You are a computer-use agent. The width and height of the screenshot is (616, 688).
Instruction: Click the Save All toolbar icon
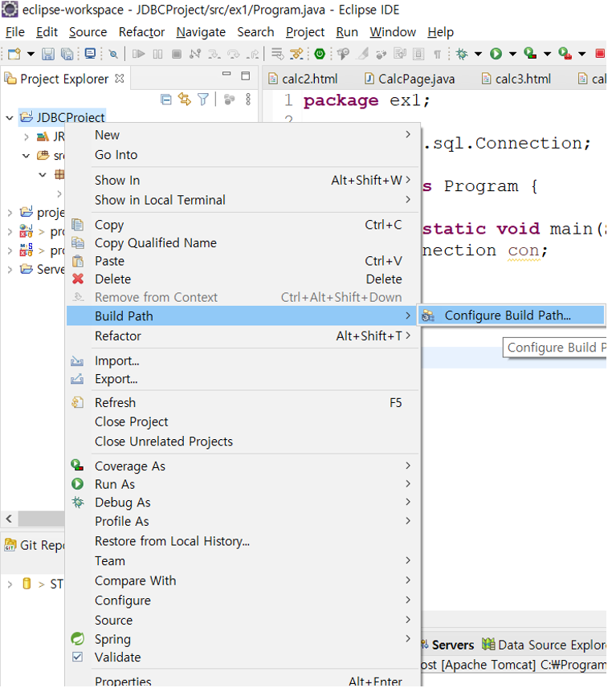pyautogui.click(x=67, y=54)
